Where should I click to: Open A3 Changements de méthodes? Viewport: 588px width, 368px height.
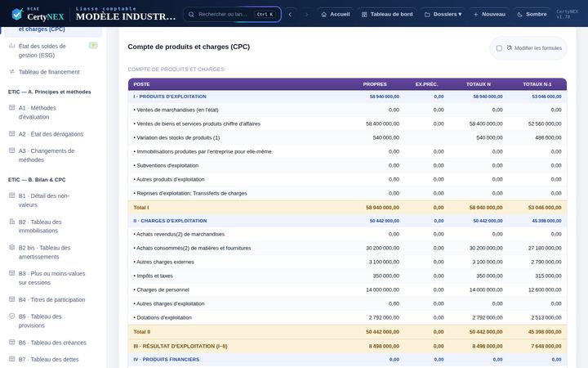[x=53, y=155]
